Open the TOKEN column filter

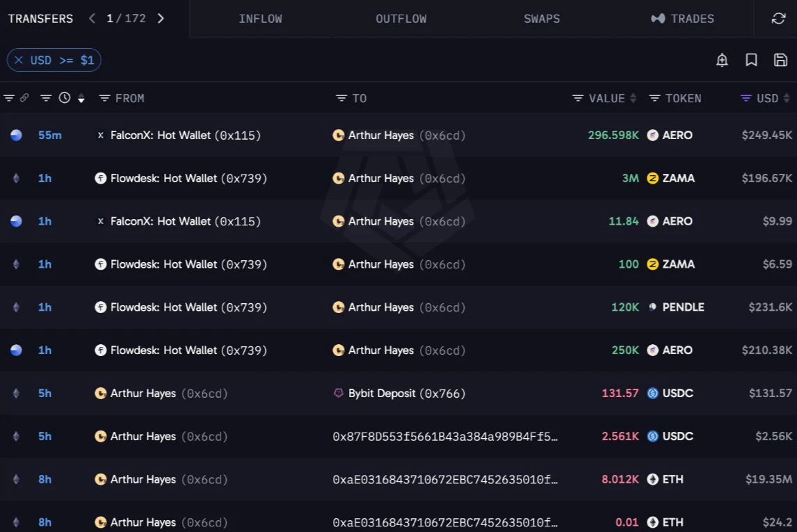pyautogui.click(x=654, y=98)
